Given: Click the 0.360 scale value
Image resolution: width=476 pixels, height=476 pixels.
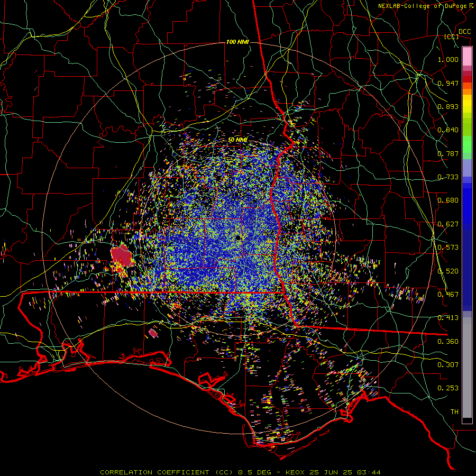Looking at the screenshot, I should (x=448, y=342).
